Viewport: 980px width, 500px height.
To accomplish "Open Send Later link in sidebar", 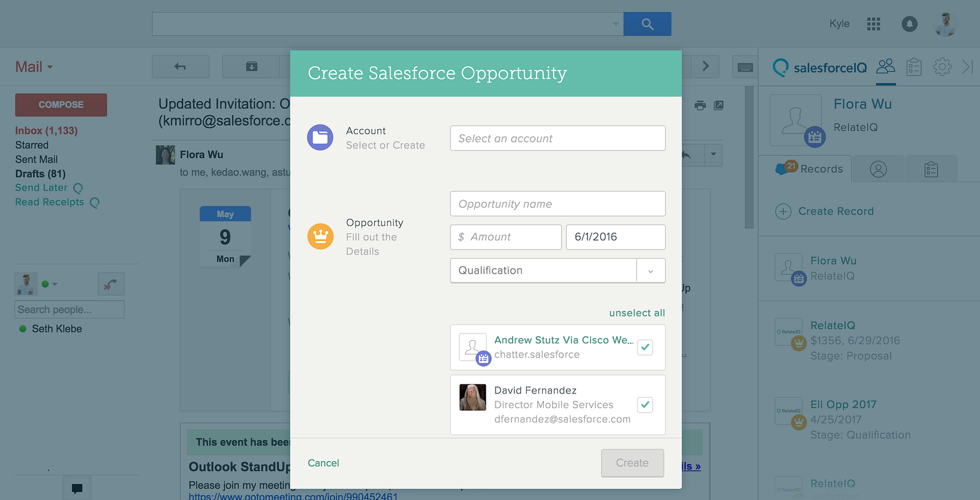I will [x=42, y=188].
